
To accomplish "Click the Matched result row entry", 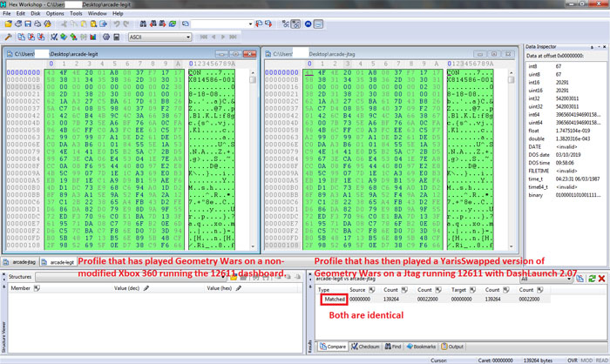I will click(335, 299).
